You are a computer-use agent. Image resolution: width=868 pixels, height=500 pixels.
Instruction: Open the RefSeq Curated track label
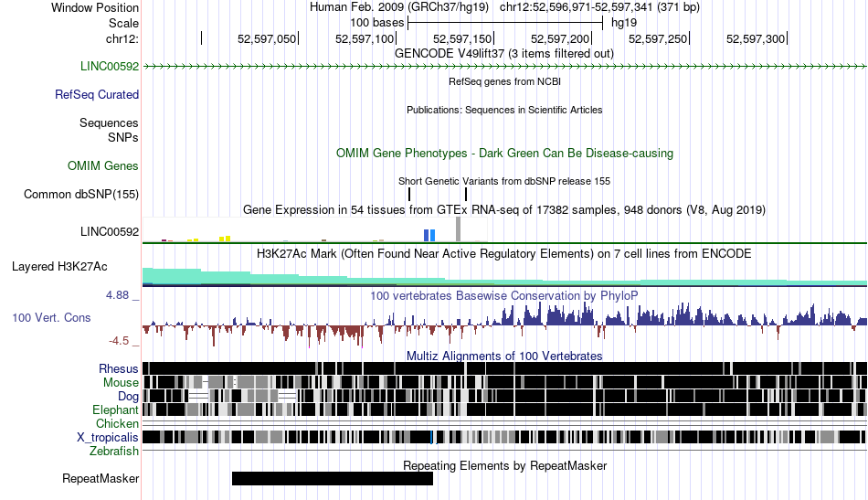96,95
